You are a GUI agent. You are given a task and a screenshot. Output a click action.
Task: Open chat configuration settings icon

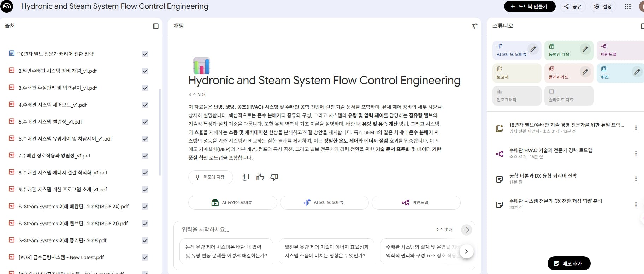point(475,26)
